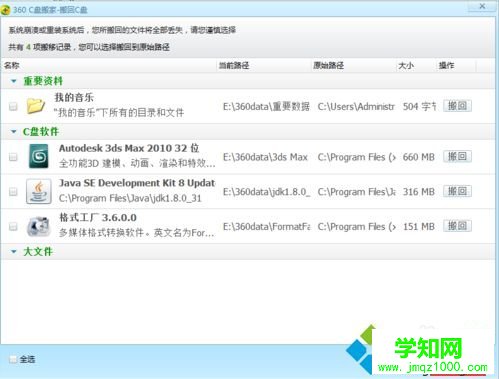Click the 格式工厂 application icon

pyautogui.click(x=39, y=226)
